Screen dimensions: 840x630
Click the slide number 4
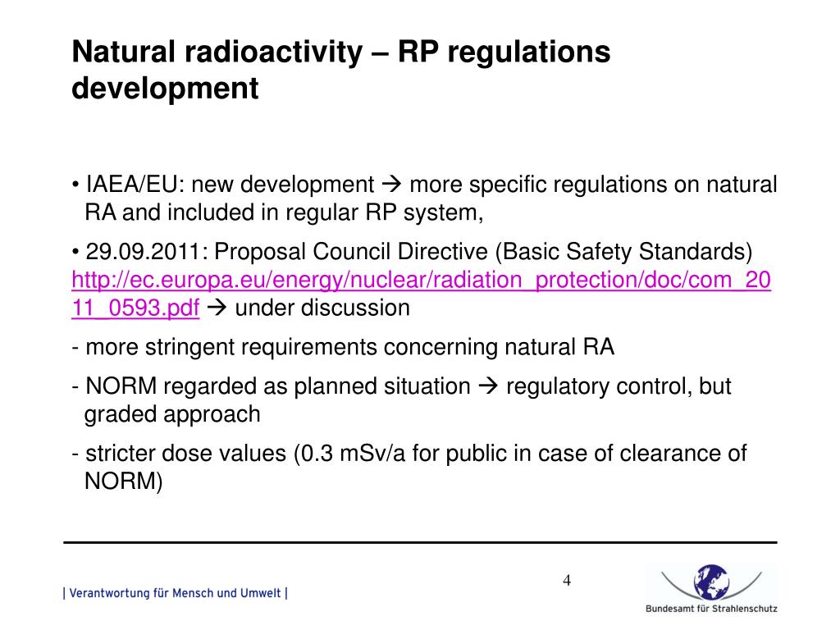[x=567, y=580]
